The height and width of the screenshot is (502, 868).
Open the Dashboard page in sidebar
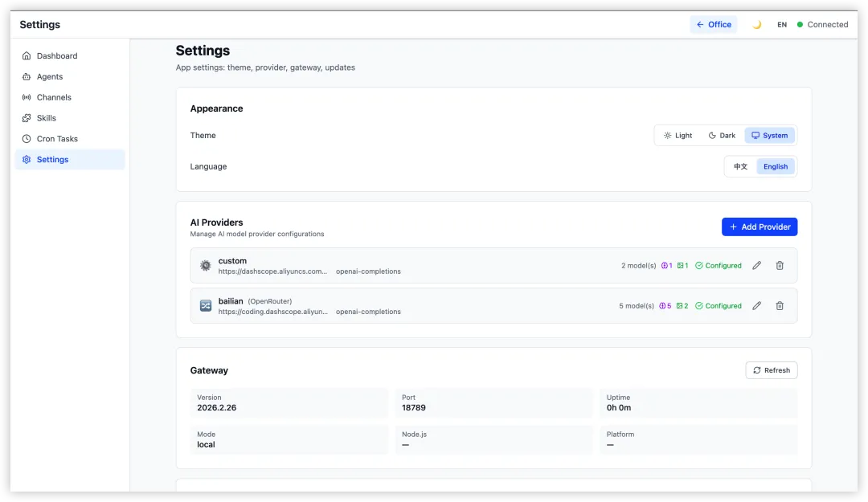click(56, 56)
